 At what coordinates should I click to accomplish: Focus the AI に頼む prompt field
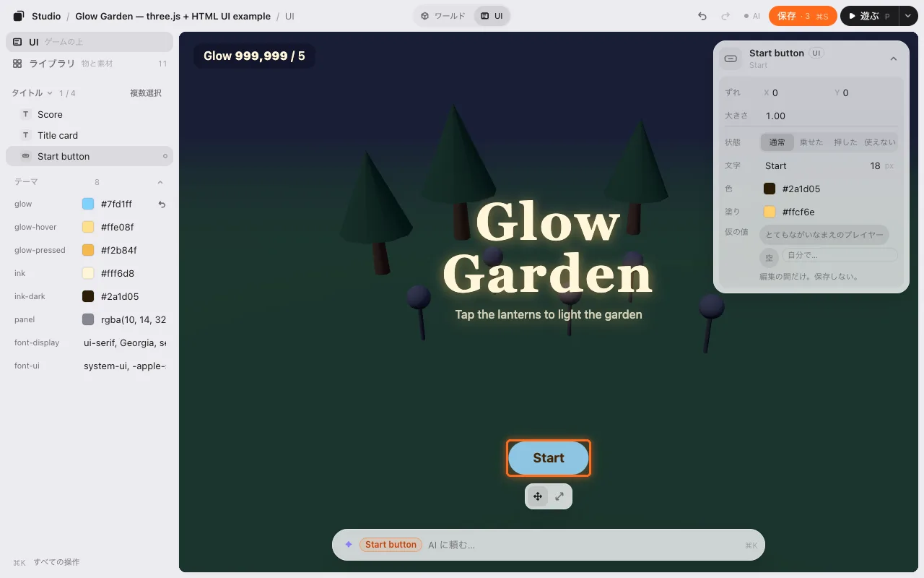(x=582, y=545)
